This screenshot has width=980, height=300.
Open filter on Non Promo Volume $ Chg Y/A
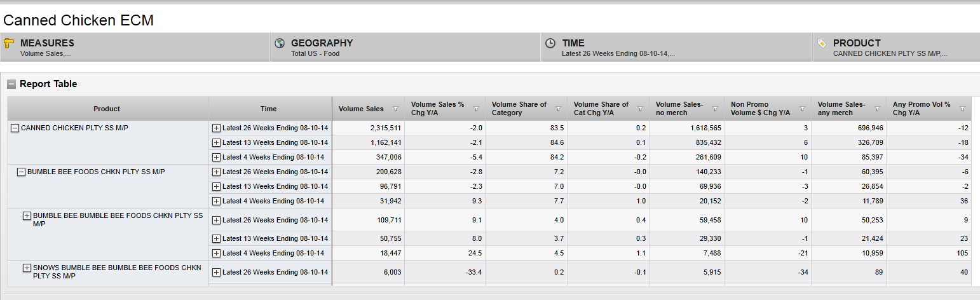[x=802, y=109]
